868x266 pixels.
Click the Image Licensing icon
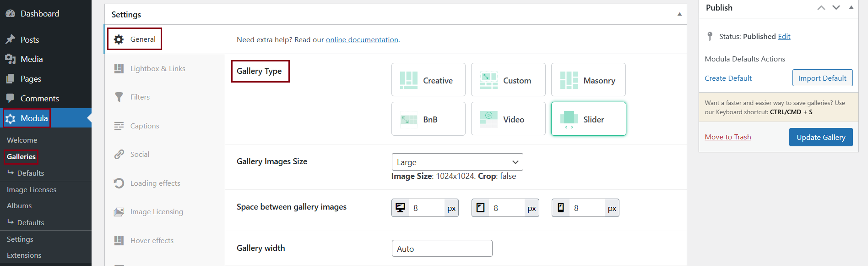tap(119, 211)
